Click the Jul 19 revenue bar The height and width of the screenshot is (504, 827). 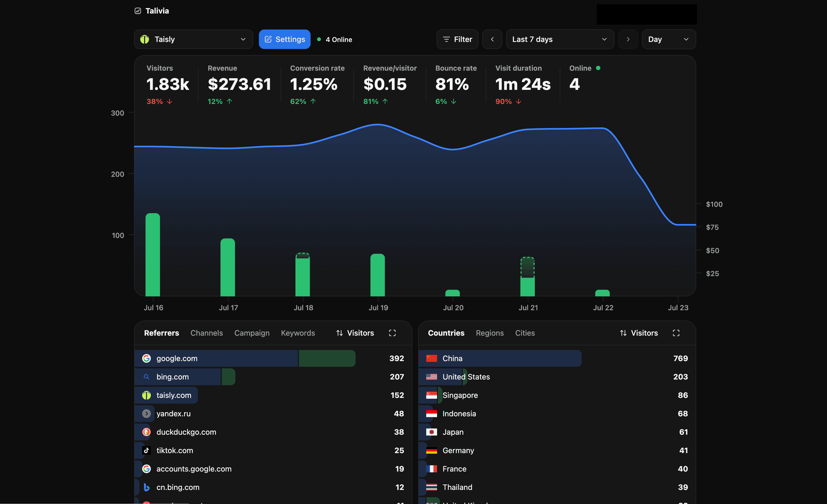coord(377,275)
